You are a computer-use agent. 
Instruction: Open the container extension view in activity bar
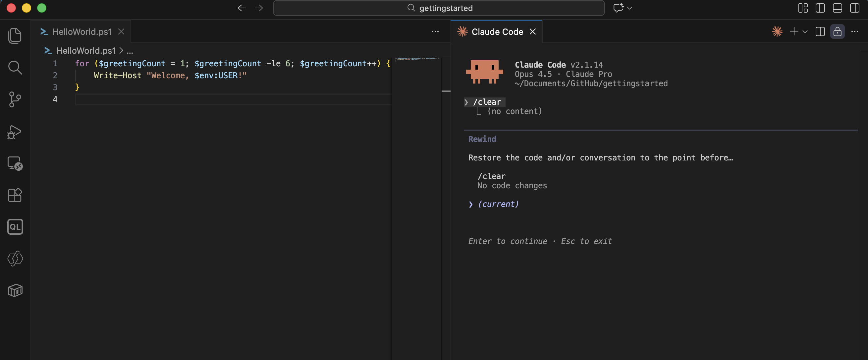tap(15, 291)
